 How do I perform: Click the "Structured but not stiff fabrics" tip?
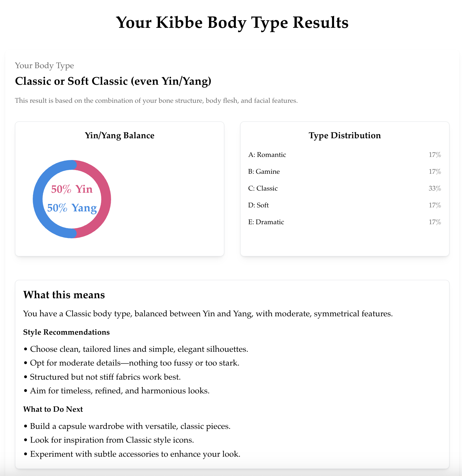pyautogui.click(x=105, y=377)
